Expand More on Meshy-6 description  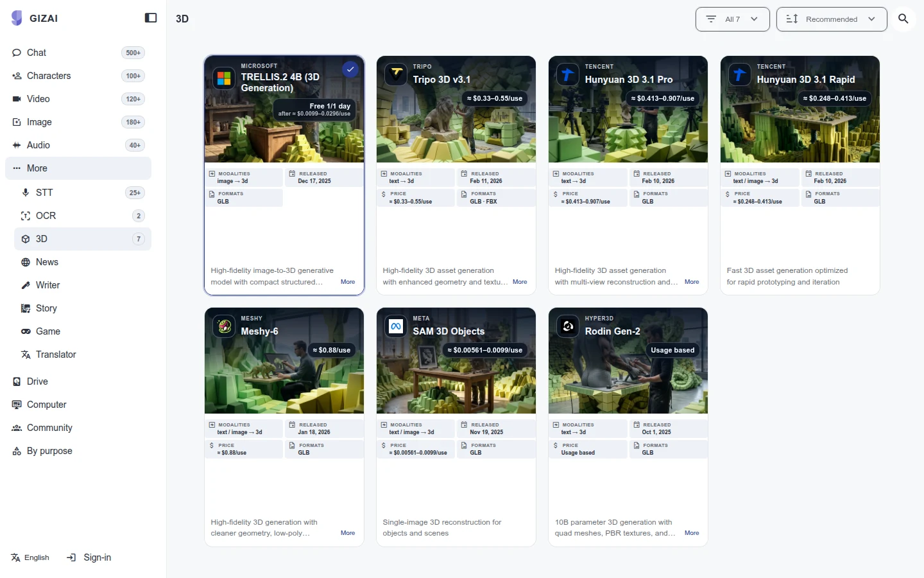348,533
